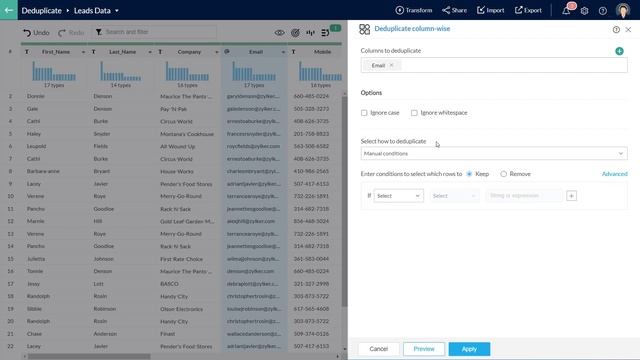Screen dimensions: 640x360
Task: Click the cell "Gold Leaf Garden M..."
Action: [187, 221]
